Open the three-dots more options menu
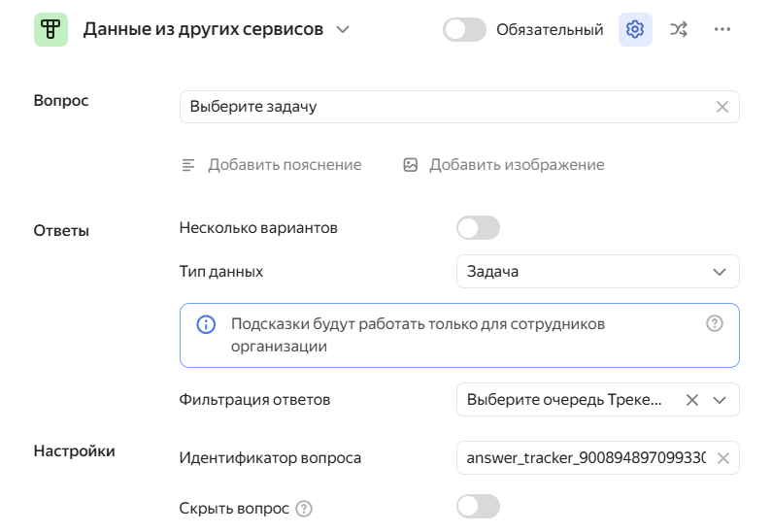The height and width of the screenshot is (532, 771). [x=721, y=30]
